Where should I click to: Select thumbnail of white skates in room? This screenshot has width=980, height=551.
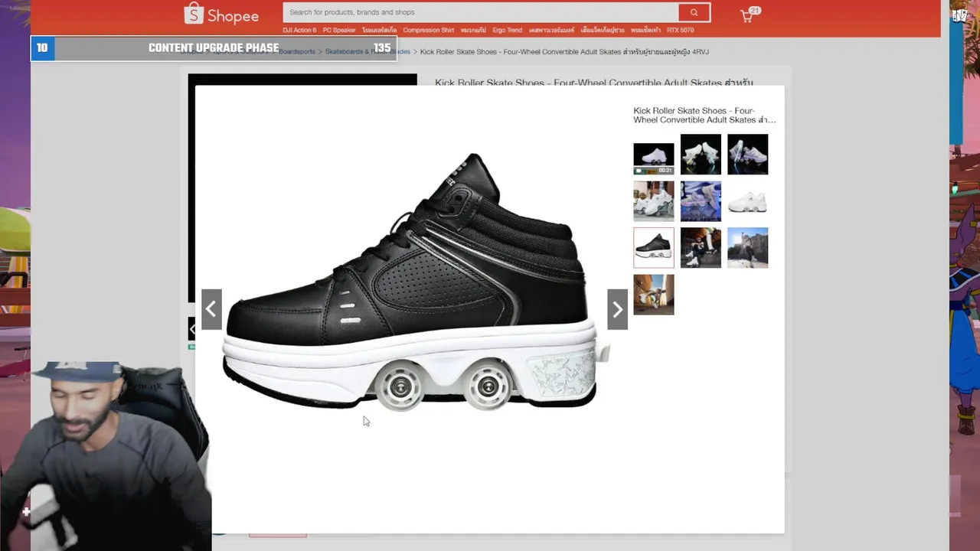(654, 201)
